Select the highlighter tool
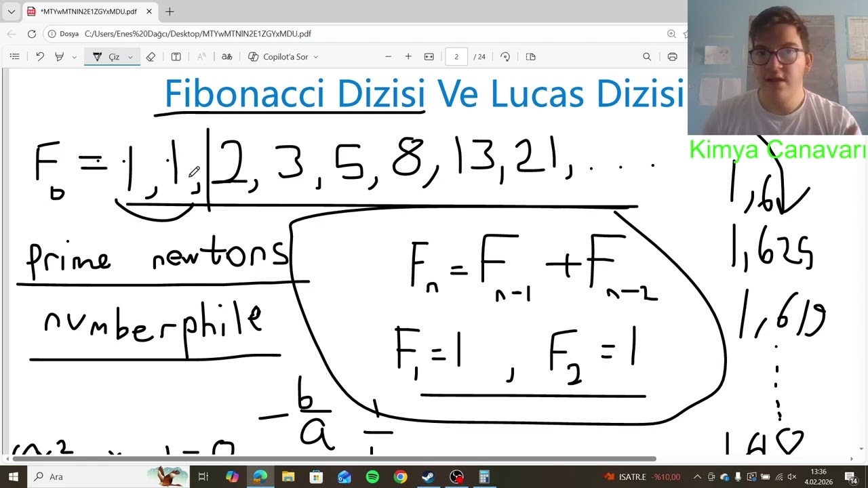The width and height of the screenshot is (868, 488). click(x=60, y=57)
